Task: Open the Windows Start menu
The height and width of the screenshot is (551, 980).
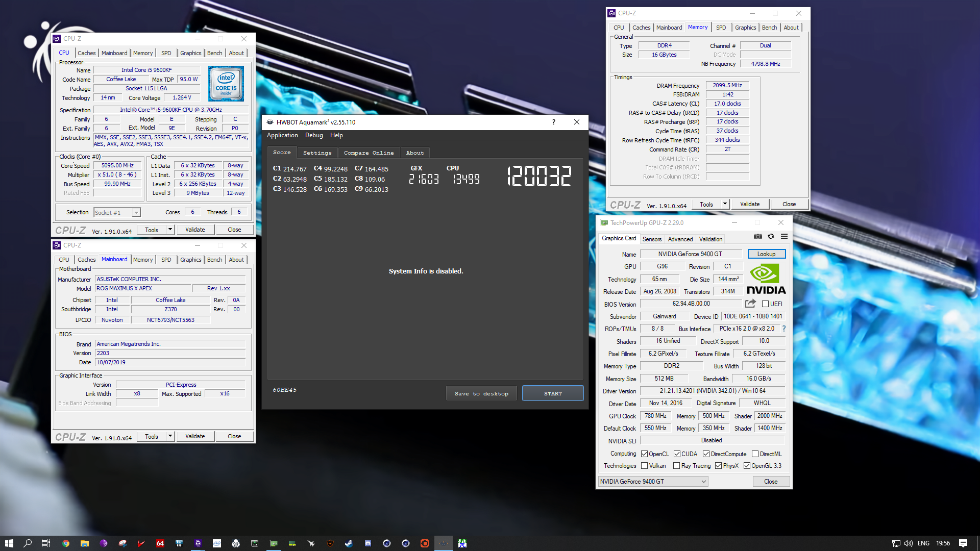Action: pos(9,543)
